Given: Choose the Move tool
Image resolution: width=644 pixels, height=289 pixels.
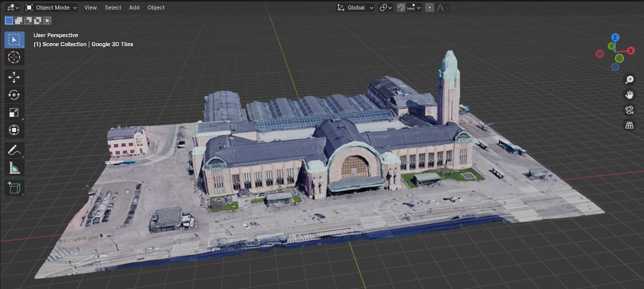Looking at the screenshot, I should pos(14,78).
